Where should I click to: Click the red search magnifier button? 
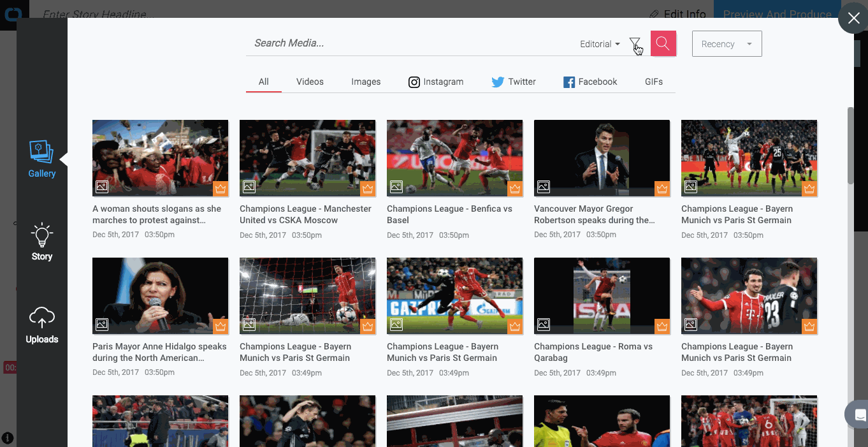click(x=663, y=43)
